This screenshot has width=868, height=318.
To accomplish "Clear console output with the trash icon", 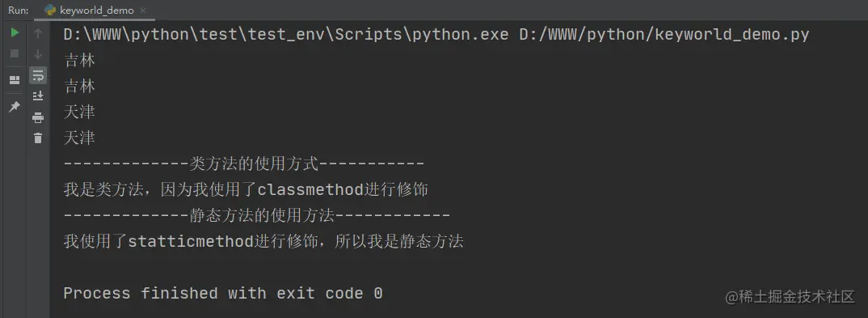I will [38, 138].
